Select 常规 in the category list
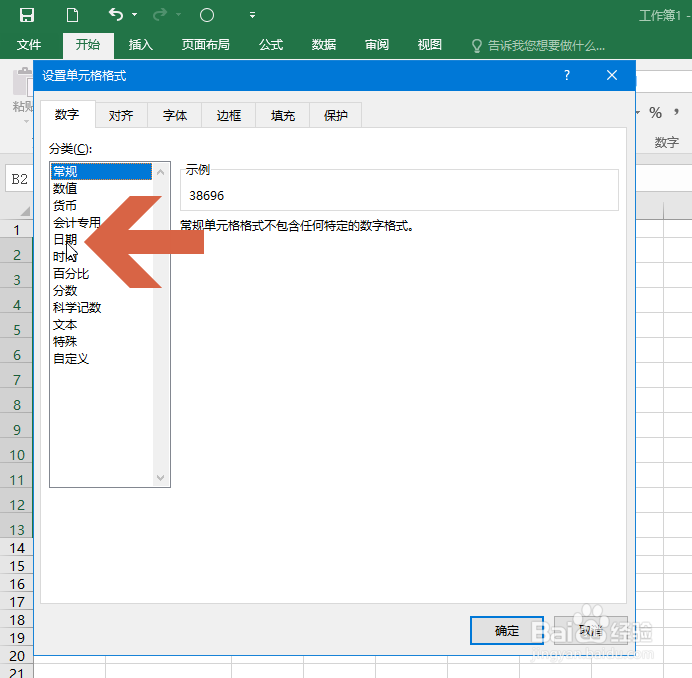The width and height of the screenshot is (692, 678). pyautogui.click(x=102, y=171)
